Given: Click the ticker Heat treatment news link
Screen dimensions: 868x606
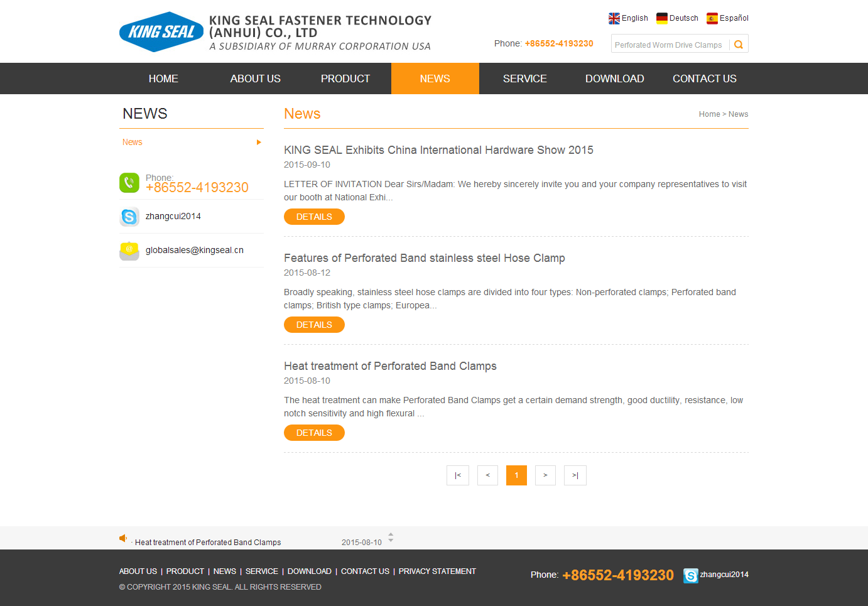Looking at the screenshot, I should [208, 543].
